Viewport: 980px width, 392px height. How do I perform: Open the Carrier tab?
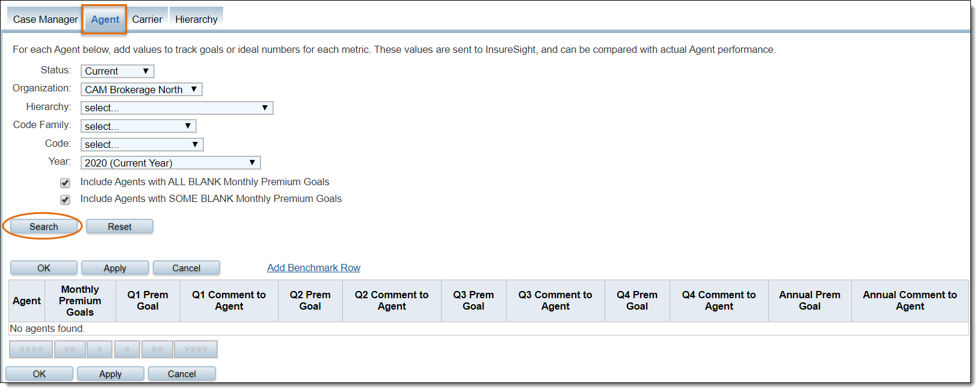[x=147, y=19]
